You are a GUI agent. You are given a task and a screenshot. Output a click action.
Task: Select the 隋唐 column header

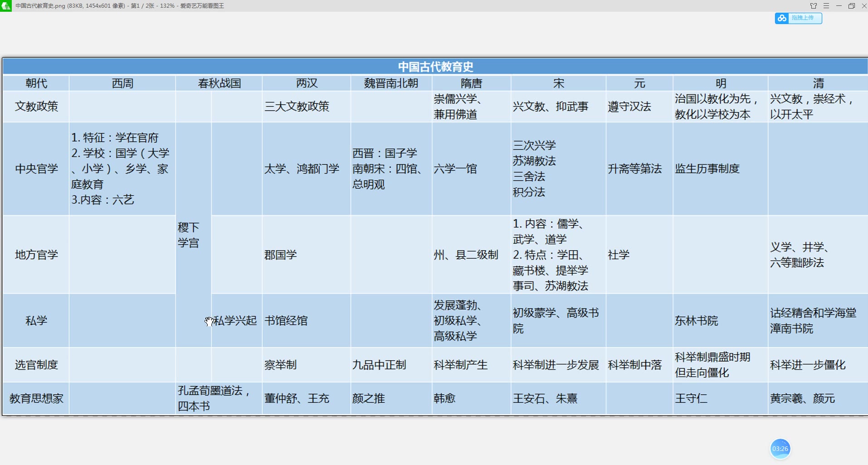coord(471,83)
